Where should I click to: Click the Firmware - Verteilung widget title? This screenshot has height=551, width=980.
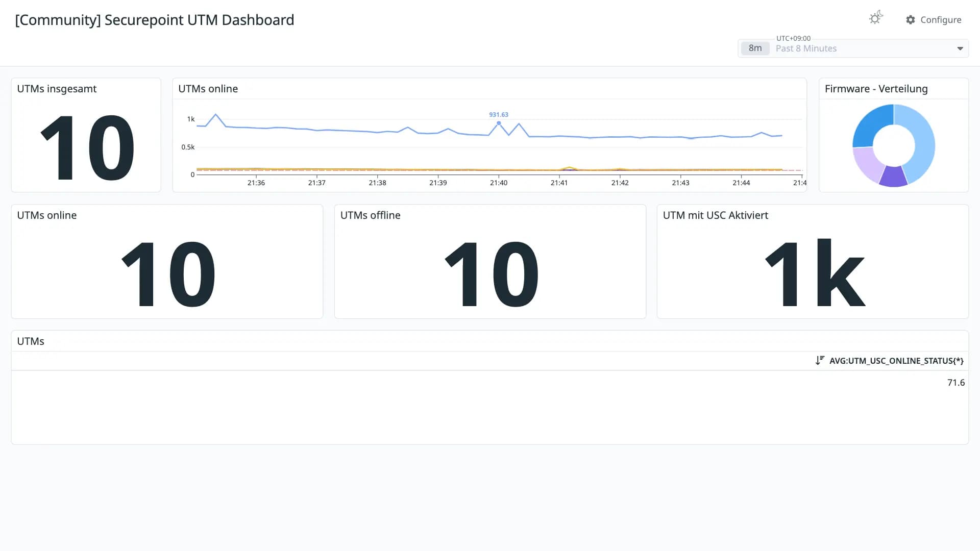876,89
